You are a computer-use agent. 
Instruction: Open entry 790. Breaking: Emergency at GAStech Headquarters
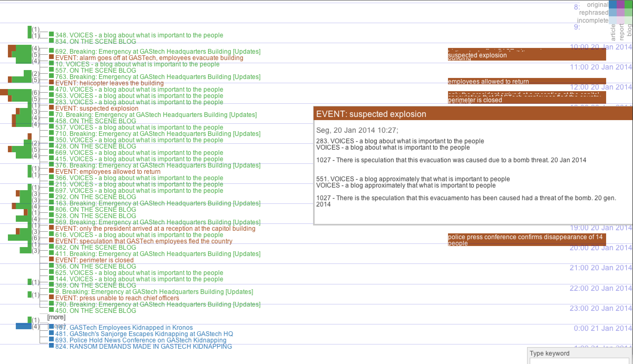pos(158,304)
